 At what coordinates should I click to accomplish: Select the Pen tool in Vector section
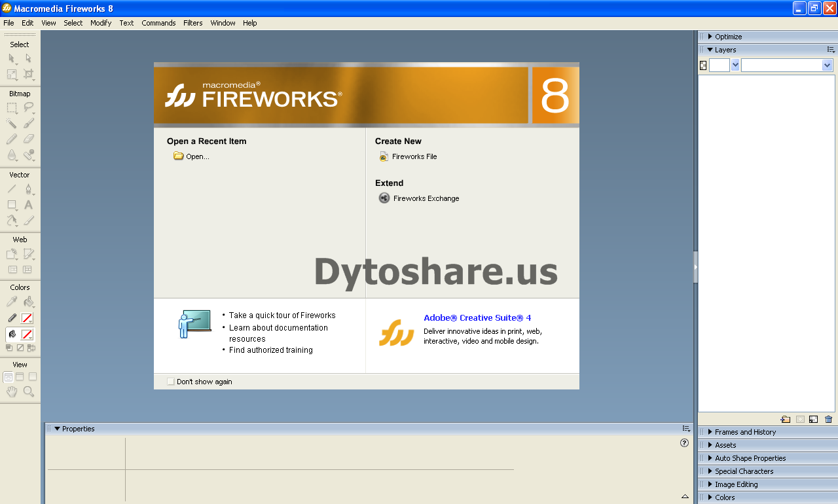(x=27, y=189)
